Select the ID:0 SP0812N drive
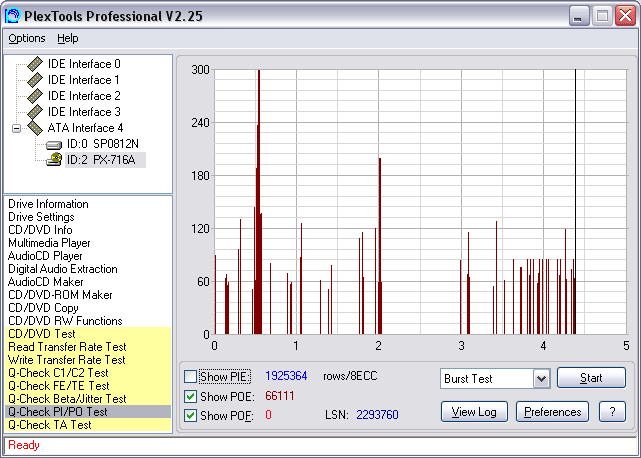This screenshot has width=641, height=458. tap(103, 144)
